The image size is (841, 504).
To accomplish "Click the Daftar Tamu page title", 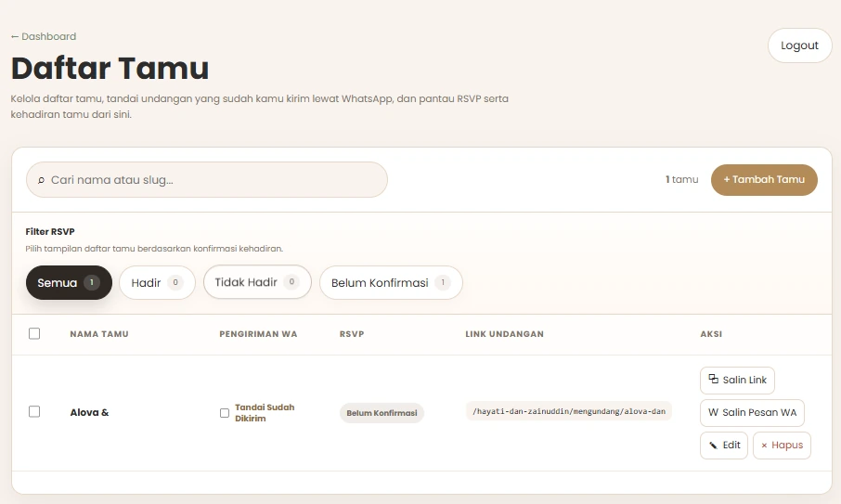I will click(110, 68).
